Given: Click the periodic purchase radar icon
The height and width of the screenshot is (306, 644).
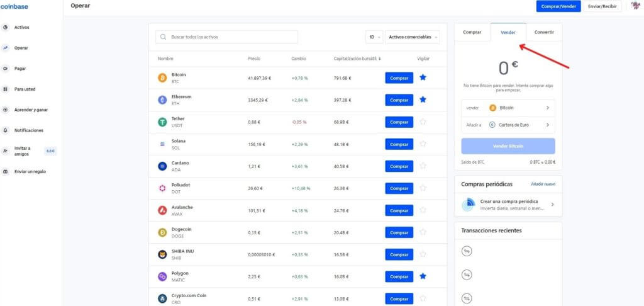Looking at the screenshot, I should [468, 205].
